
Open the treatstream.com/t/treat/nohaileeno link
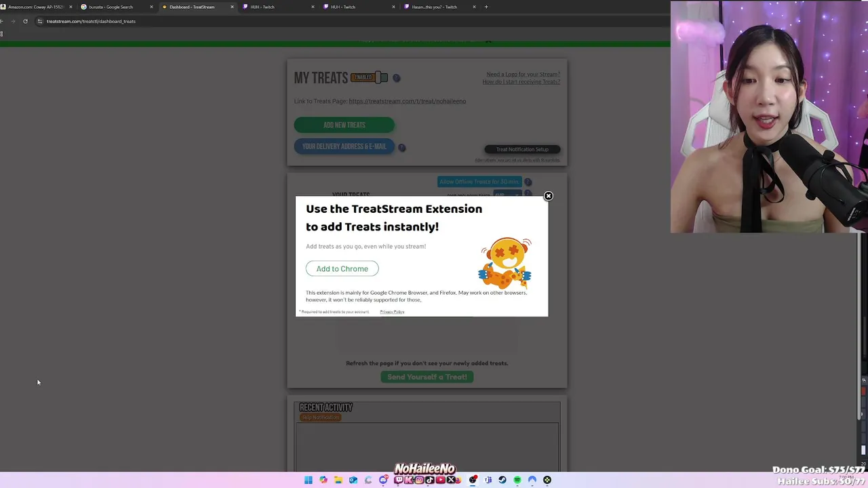[407, 101]
